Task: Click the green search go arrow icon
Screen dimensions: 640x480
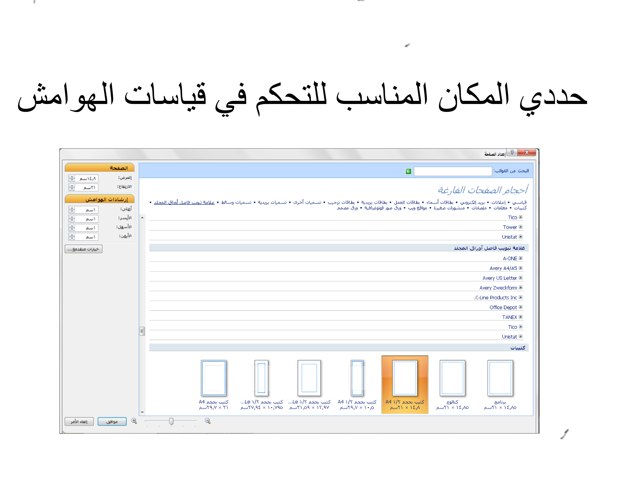Action: coord(408,171)
